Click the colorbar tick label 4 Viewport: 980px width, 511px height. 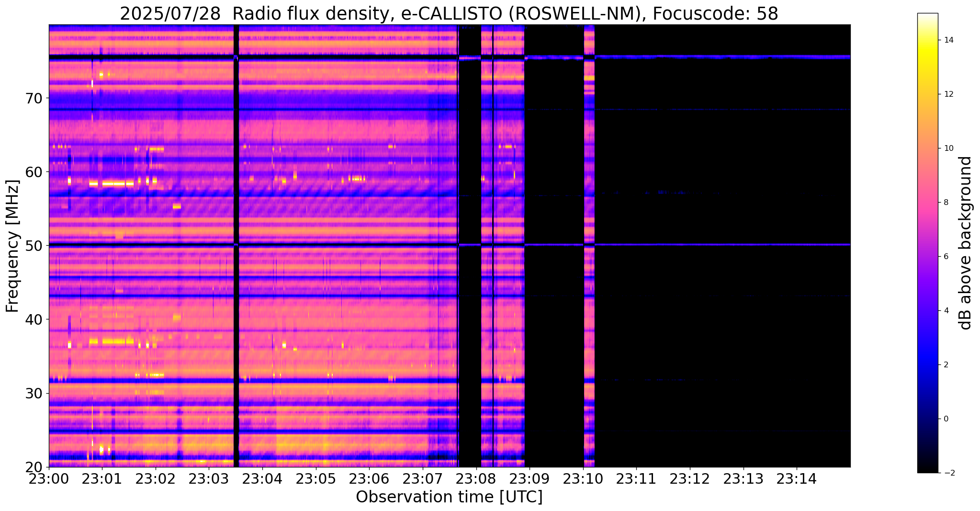tap(946, 311)
